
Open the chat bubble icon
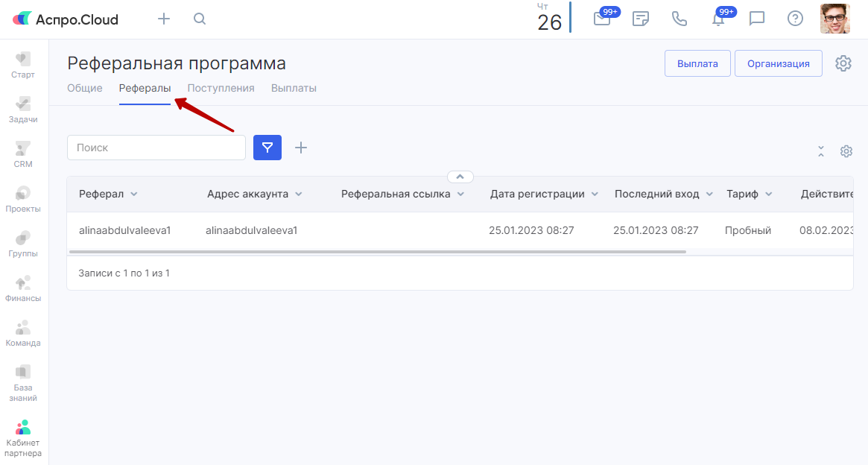pos(757,19)
